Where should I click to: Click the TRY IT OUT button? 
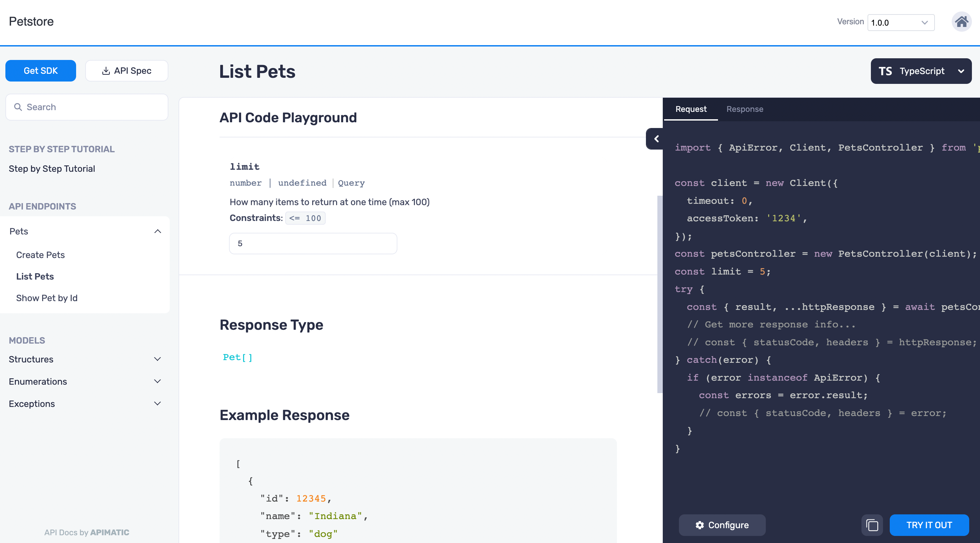click(x=929, y=525)
